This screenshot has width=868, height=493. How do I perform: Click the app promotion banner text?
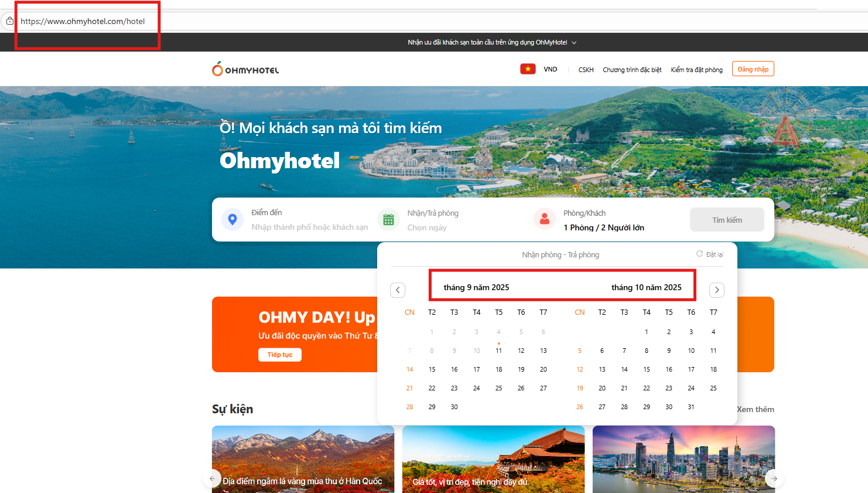pyautogui.click(x=487, y=42)
